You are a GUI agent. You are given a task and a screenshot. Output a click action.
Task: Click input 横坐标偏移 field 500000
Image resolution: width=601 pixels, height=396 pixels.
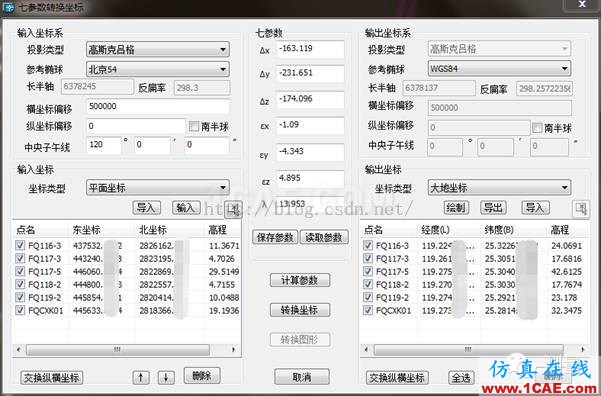(x=158, y=107)
